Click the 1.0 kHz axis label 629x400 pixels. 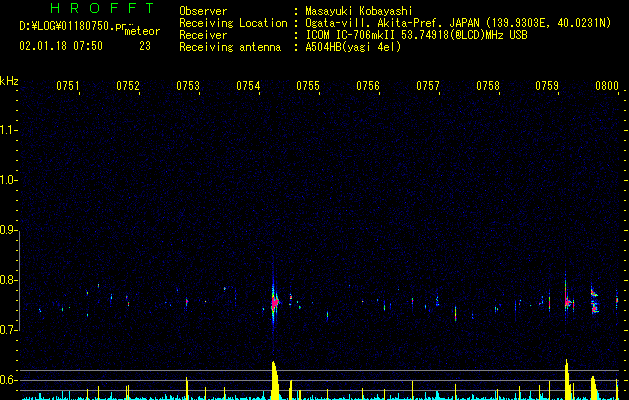click(9, 180)
